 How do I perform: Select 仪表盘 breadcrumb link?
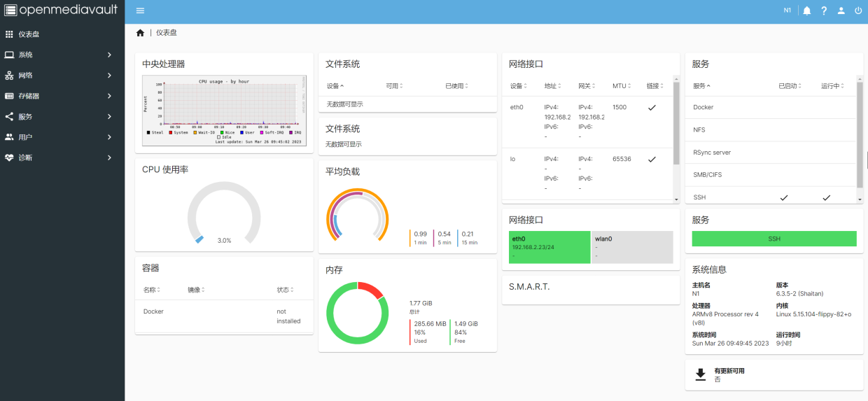[x=167, y=33]
